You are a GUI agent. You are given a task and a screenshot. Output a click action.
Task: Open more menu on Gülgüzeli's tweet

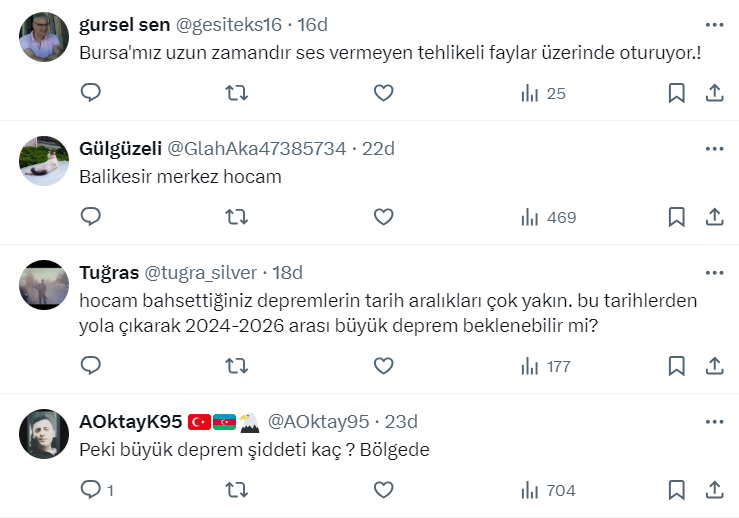click(x=714, y=148)
